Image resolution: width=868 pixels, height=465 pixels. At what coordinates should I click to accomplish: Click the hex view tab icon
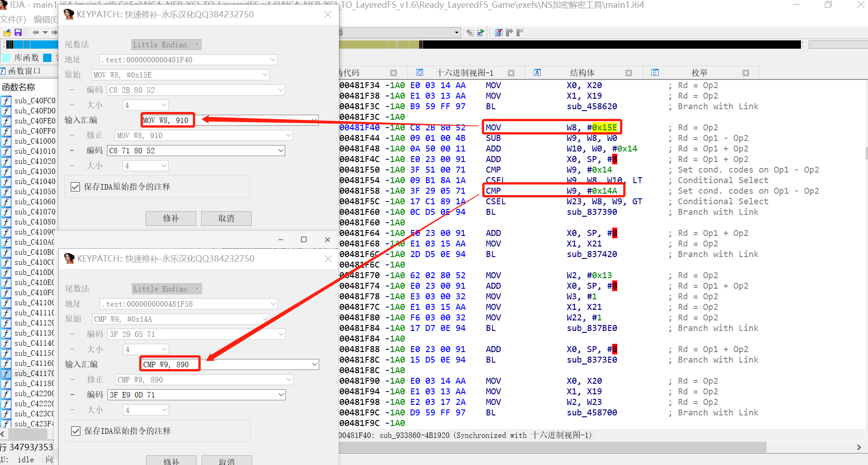[420, 73]
